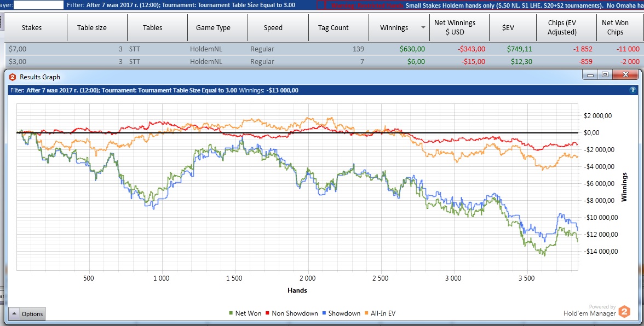Click the Hold'em Manager 2 logo icon
The image size is (644, 326).
click(x=624, y=312)
